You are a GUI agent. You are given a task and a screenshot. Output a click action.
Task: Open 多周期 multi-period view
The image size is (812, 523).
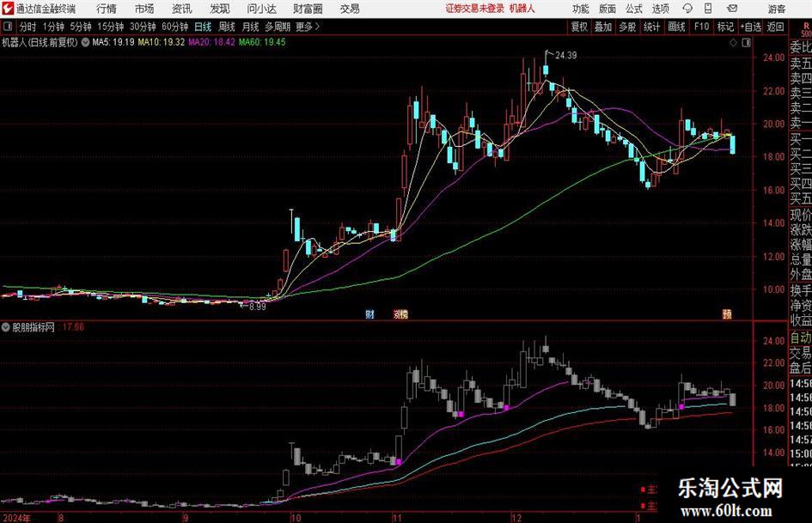[x=278, y=27]
